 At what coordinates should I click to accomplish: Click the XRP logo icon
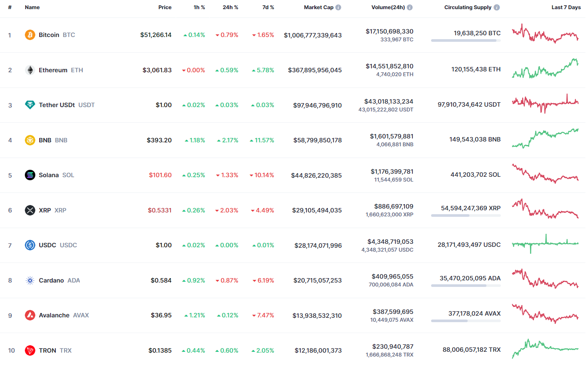30,210
